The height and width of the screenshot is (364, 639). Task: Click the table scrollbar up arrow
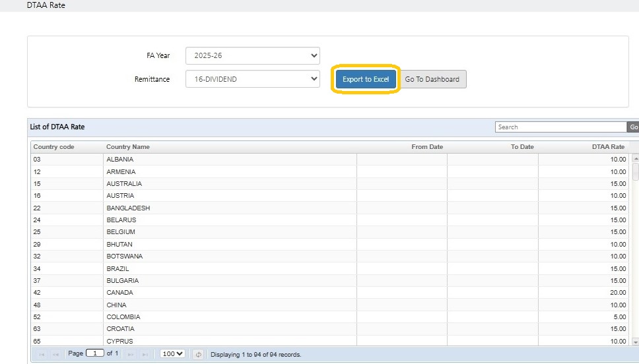click(x=635, y=159)
